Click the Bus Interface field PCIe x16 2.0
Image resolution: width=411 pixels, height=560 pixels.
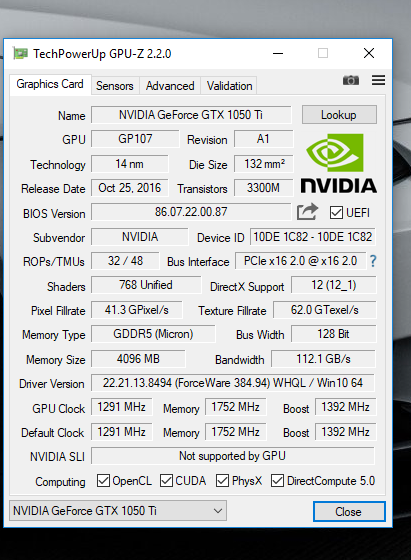[301, 261]
